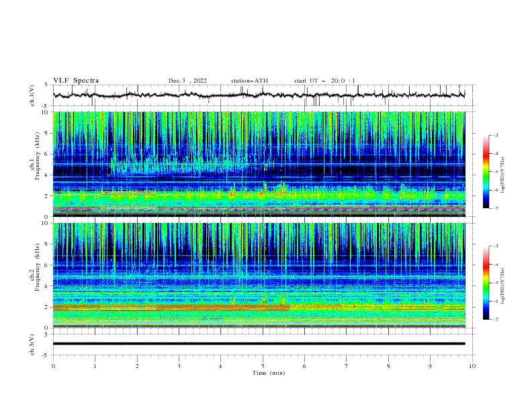Click the "ch.3(V)" waveform axis label

click(x=32, y=345)
